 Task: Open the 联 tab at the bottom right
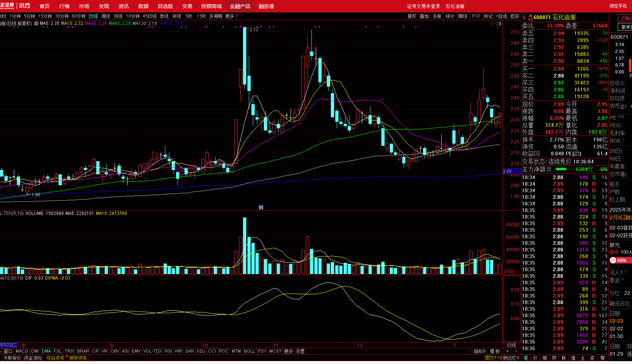(x=564, y=358)
